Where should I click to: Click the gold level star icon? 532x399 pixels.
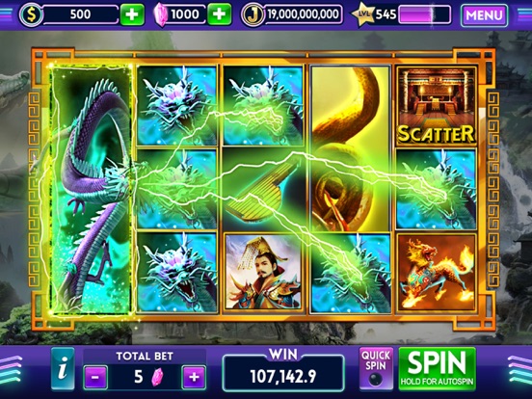coord(363,14)
